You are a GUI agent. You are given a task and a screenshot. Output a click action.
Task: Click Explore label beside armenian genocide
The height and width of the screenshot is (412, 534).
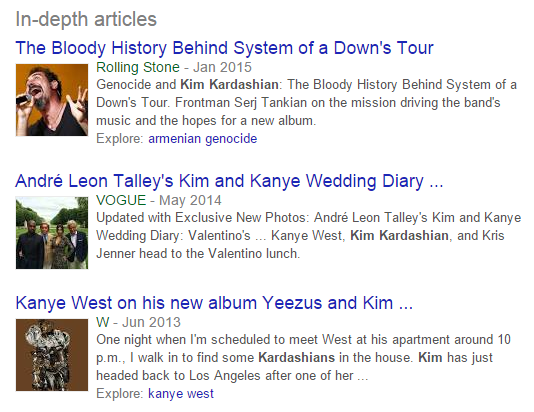point(120,139)
